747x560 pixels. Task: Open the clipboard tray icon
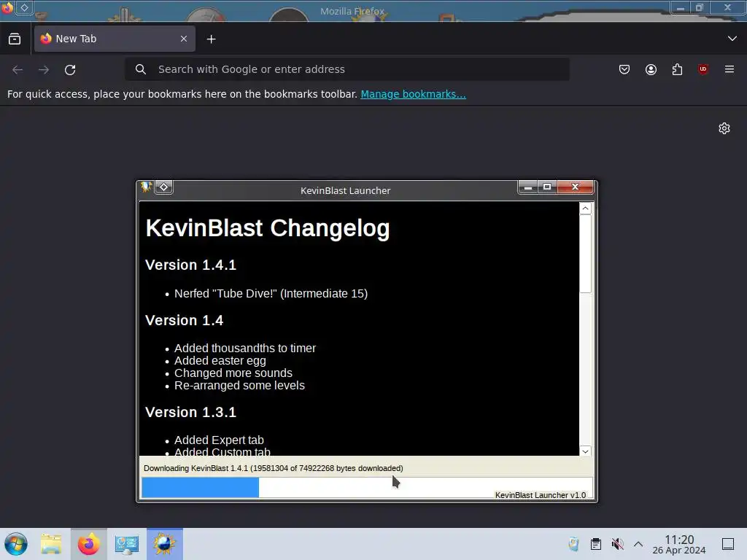tap(595, 544)
